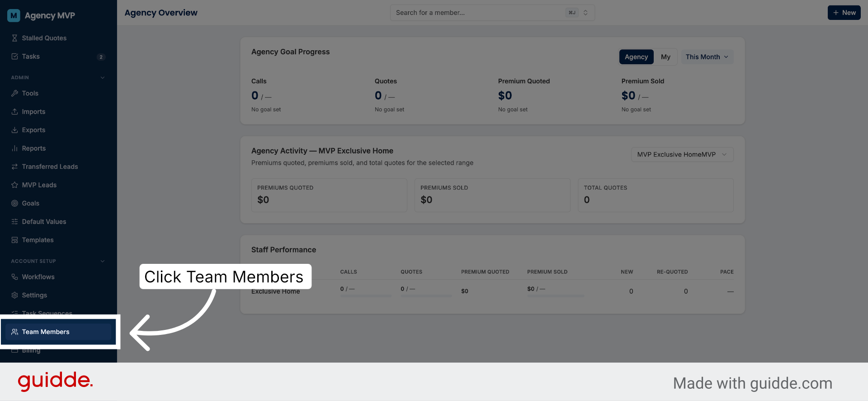This screenshot has height=401, width=868.
Task: Click the keyboard shortcut badge in search
Action: [x=572, y=13]
